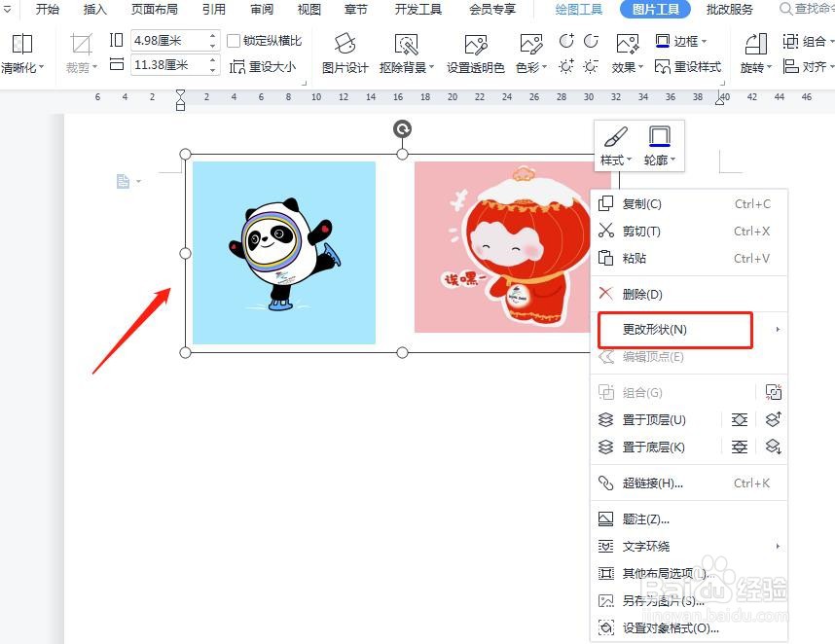Click the 重设样式 reset style button

pos(688,67)
